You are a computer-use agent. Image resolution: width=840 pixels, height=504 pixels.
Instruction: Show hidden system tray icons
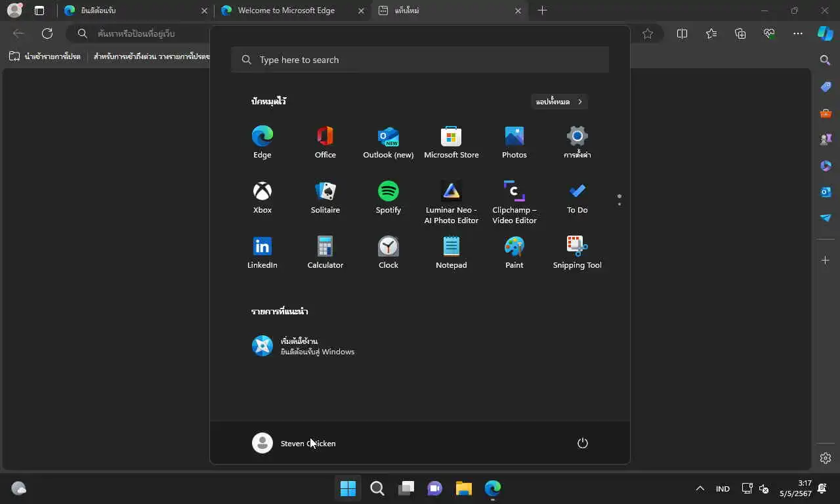pos(700,488)
